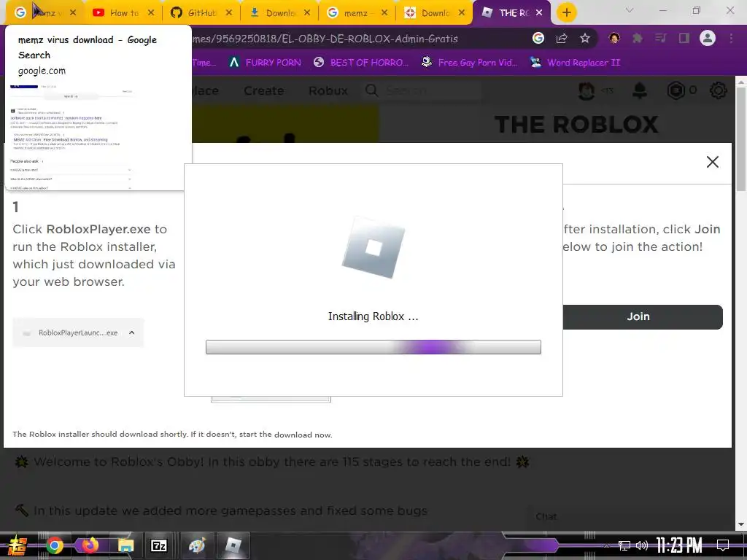Click the Roblox search magnifier icon

point(372,90)
